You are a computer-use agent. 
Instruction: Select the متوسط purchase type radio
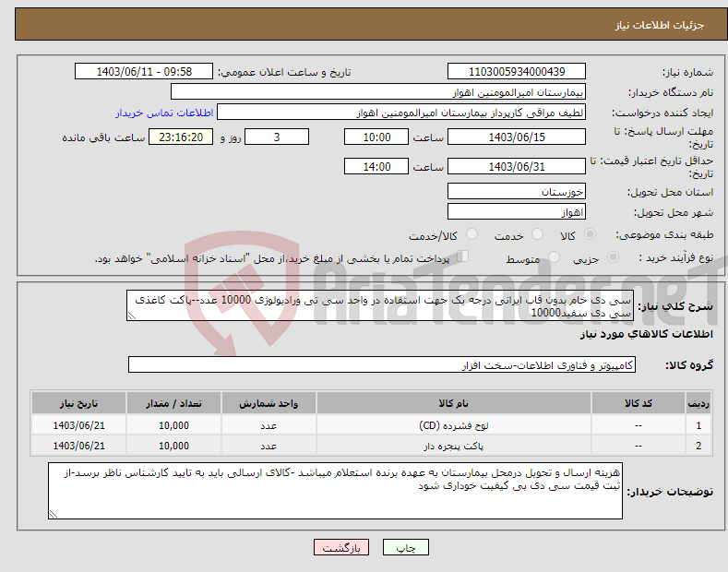[554, 256]
